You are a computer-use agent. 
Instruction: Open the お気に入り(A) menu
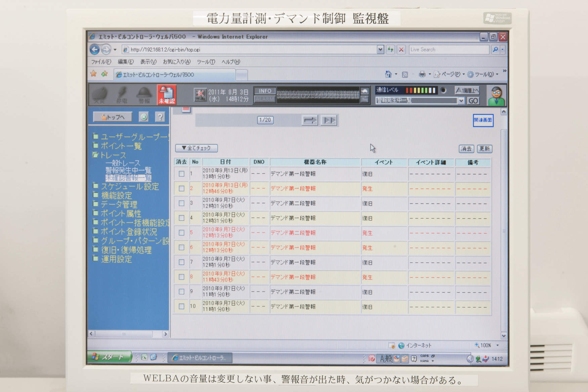tap(176, 62)
